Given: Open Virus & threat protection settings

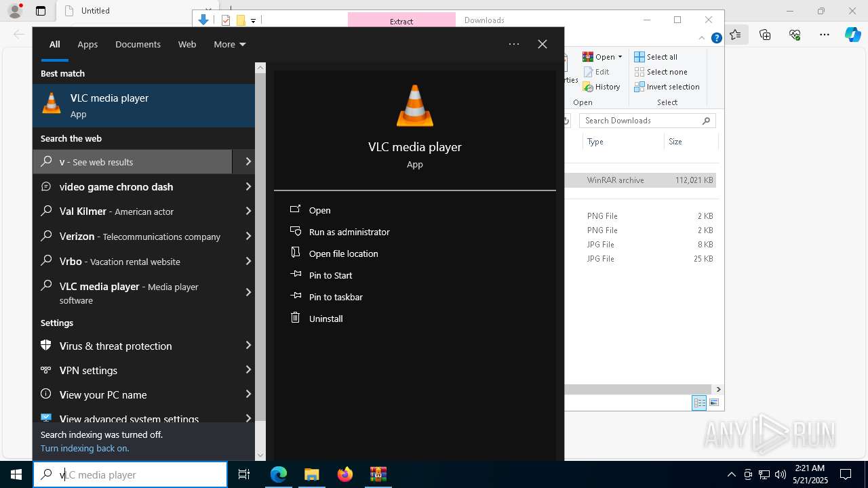Looking at the screenshot, I should tap(133, 346).
